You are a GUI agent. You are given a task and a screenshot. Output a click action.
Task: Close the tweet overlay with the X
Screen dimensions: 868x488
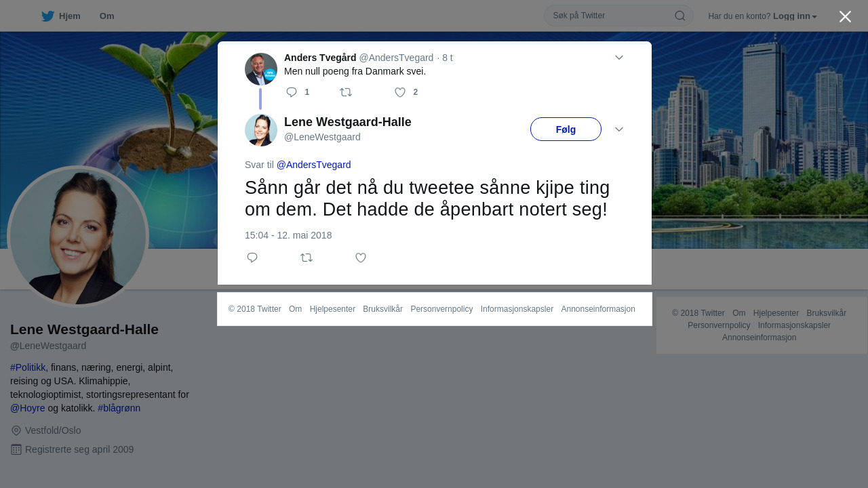(845, 16)
